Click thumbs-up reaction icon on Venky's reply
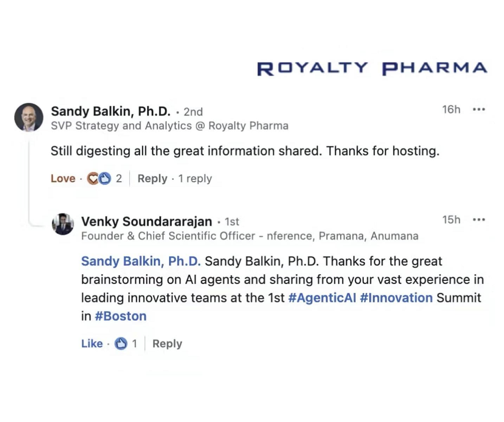The image size is (504, 422). [121, 344]
